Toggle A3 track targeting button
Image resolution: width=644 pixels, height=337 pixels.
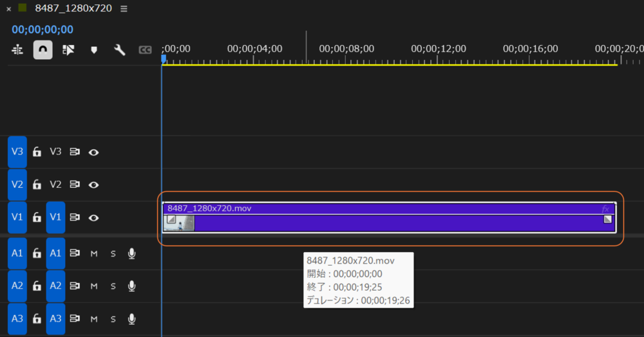coord(55,318)
